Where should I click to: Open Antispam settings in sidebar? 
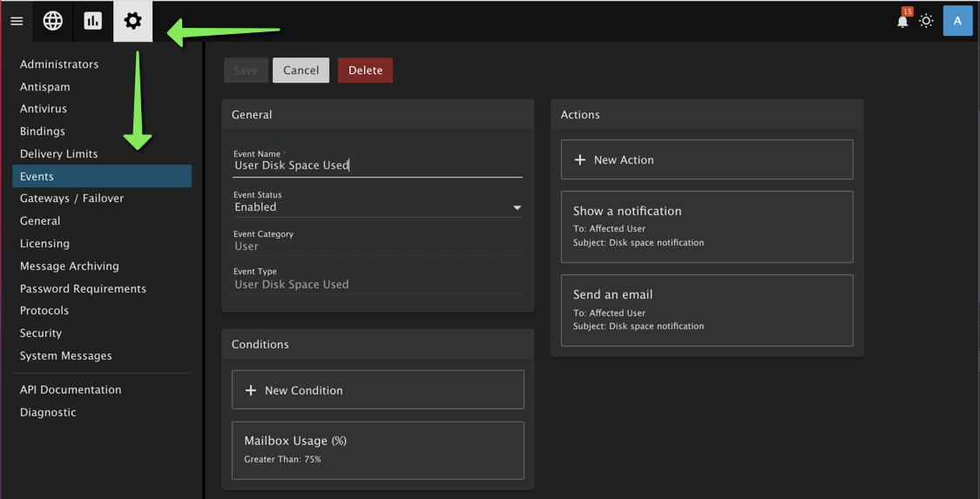click(45, 87)
